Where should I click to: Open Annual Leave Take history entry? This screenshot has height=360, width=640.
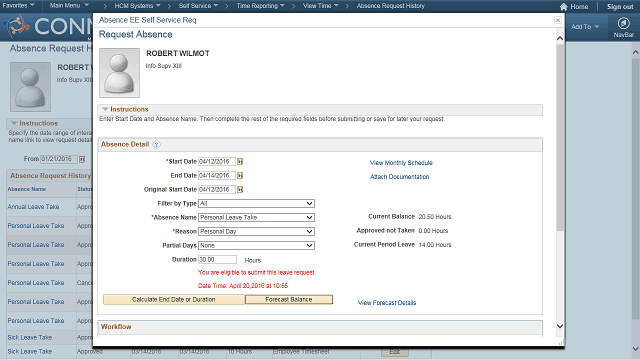point(33,207)
